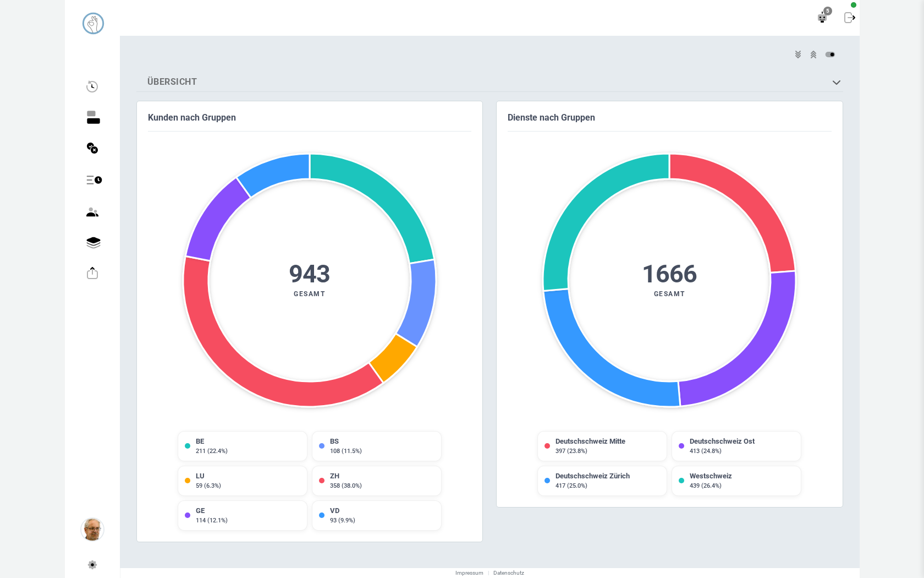Flip the toggle switch in the toolbar
Screen dimensions: 924x578
point(831,54)
